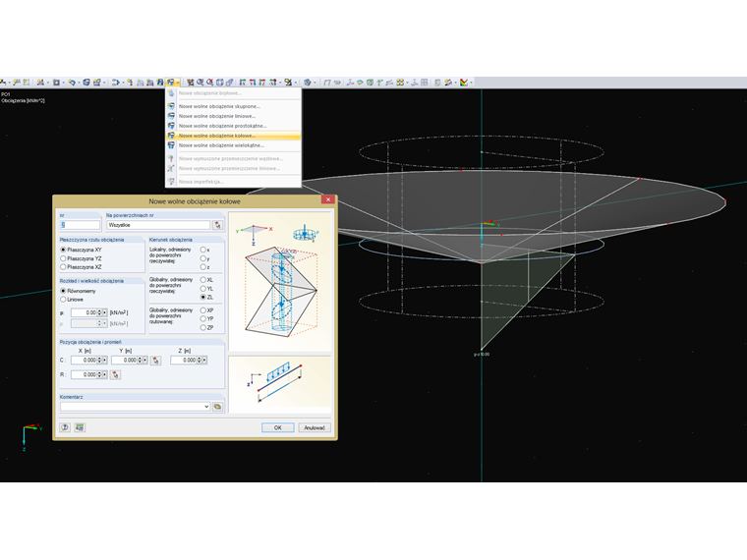This screenshot has width=747, height=560.
Task: Click icon beside 'Nowe wolne obciążenie liniowe'
Action: pos(171,116)
